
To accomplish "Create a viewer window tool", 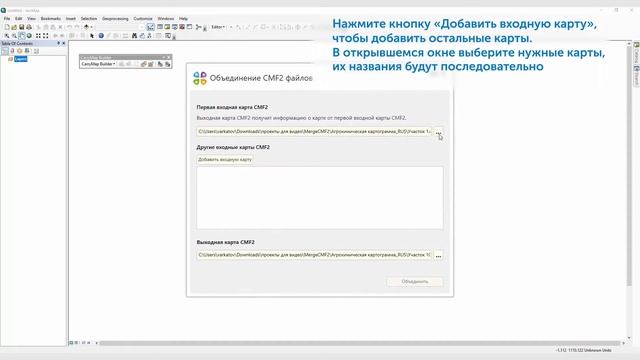I will pos(168,36).
